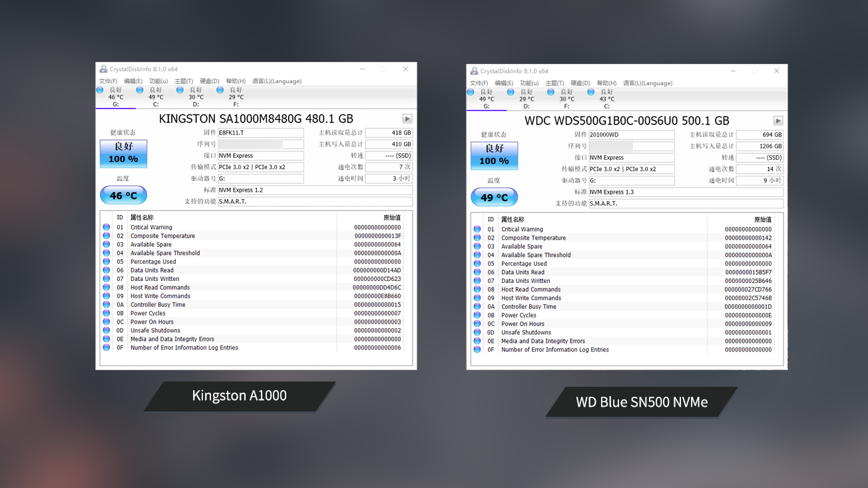Click status orb for Controller Busy Time in WD window

[x=477, y=307]
